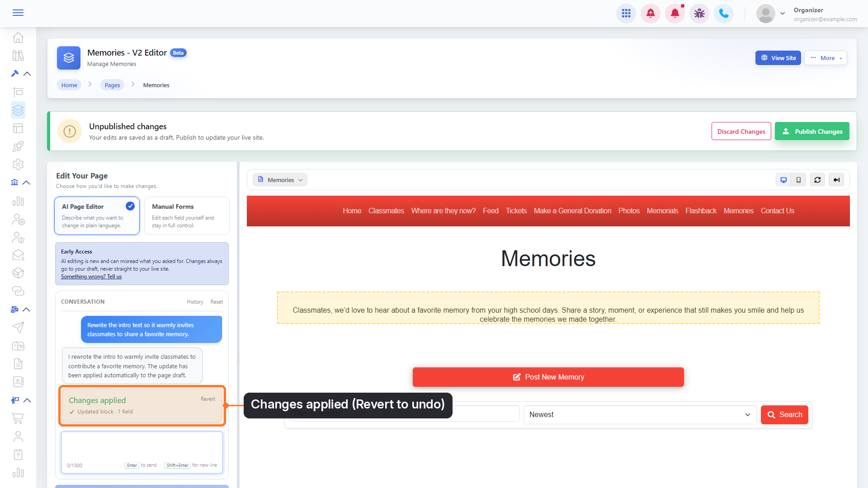This screenshot has width=868, height=488.
Task: Refresh the page preview
Action: click(817, 180)
